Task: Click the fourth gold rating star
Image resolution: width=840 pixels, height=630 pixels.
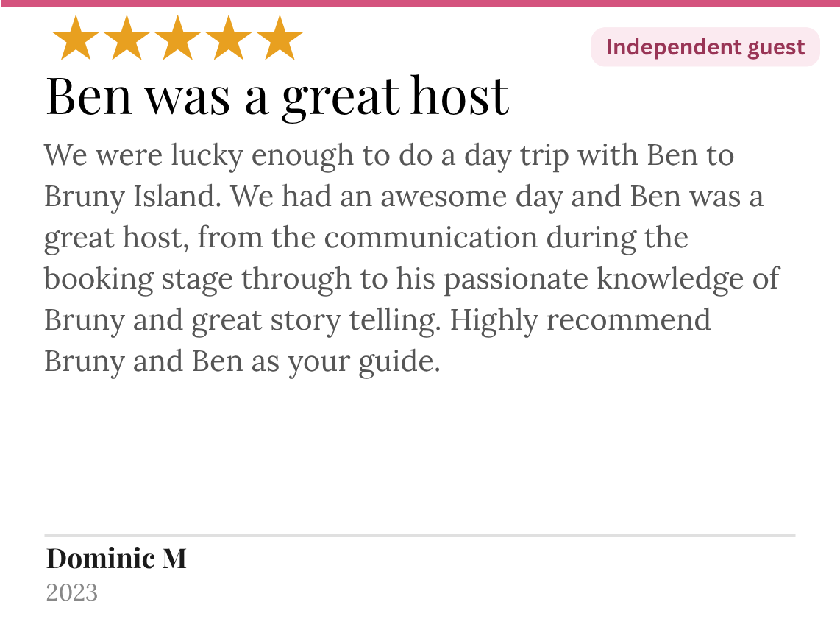Action: [228, 38]
